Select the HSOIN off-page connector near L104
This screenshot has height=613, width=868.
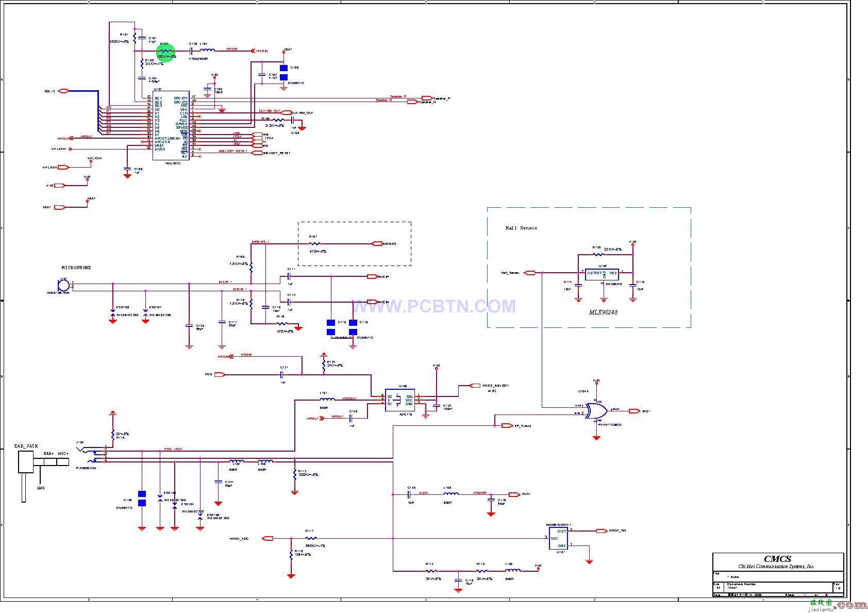click(x=253, y=51)
